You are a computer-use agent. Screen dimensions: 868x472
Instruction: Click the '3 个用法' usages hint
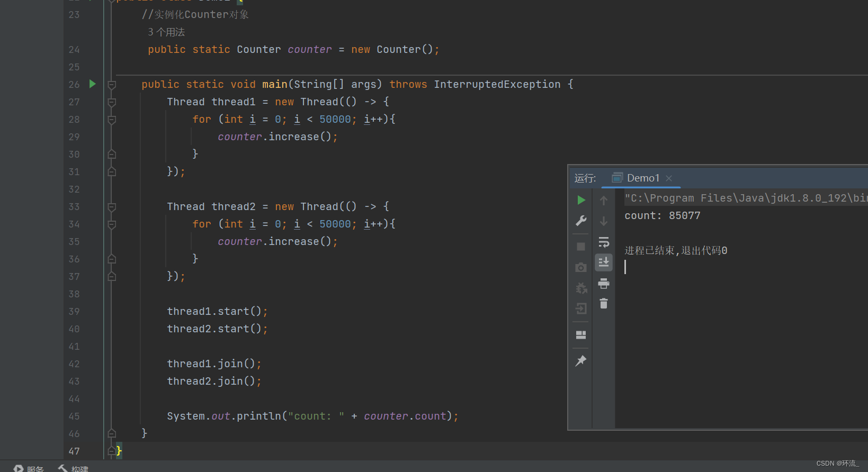pos(166,32)
